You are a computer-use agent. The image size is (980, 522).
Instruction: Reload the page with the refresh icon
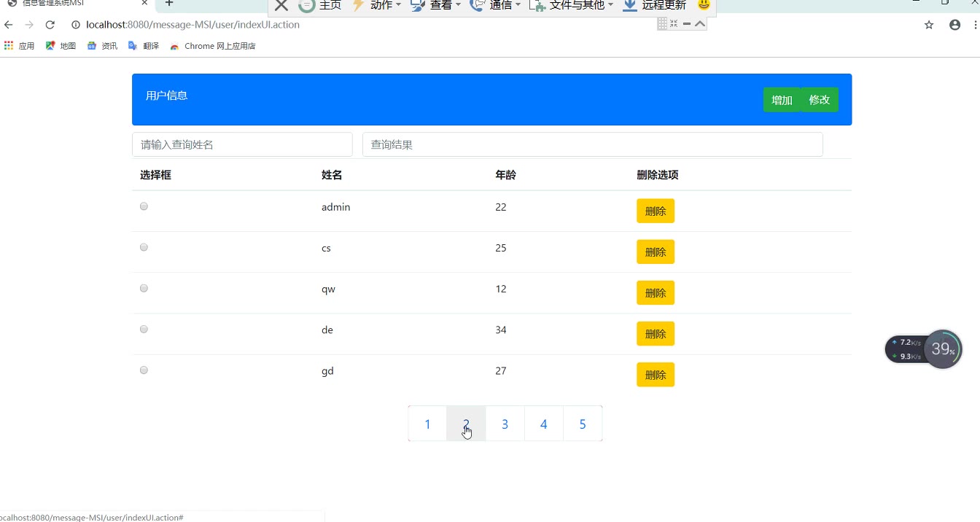[x=50, y=25]
